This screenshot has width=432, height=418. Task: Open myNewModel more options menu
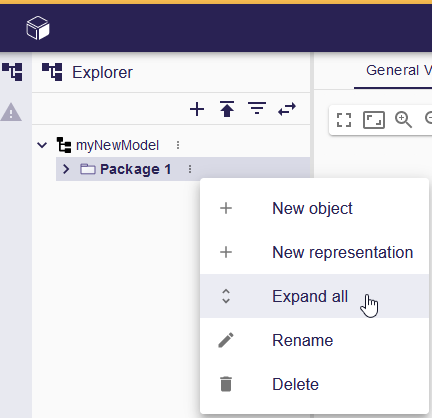pos(178,145)
